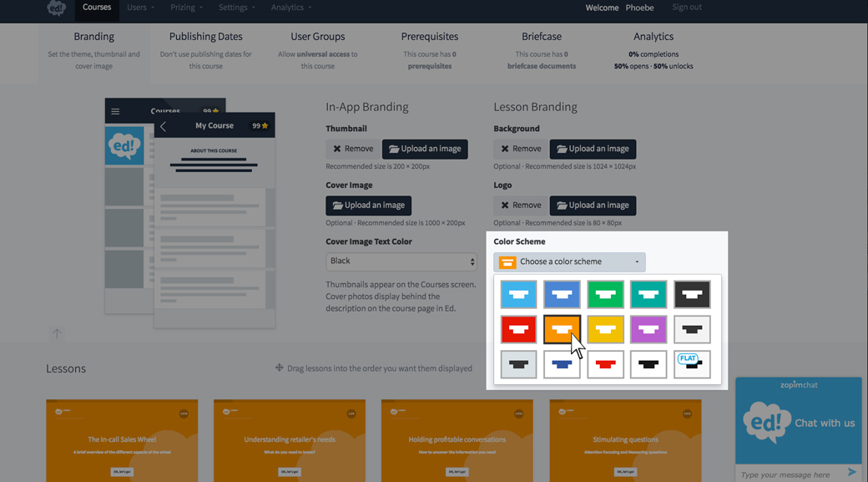Image resolution: width=868 pixels, height=482 pixels.
Task: Click the chat message input field
Action: 788,474
